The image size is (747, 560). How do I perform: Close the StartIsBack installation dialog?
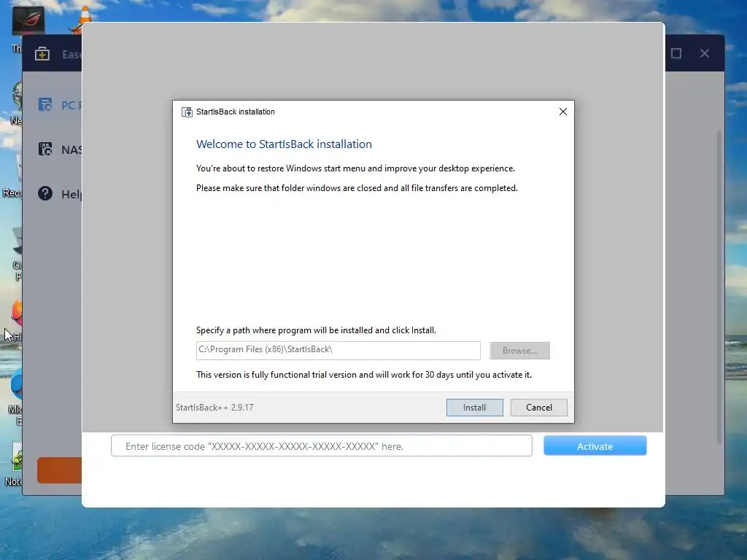pyautogui.click(x=563, y=112)
